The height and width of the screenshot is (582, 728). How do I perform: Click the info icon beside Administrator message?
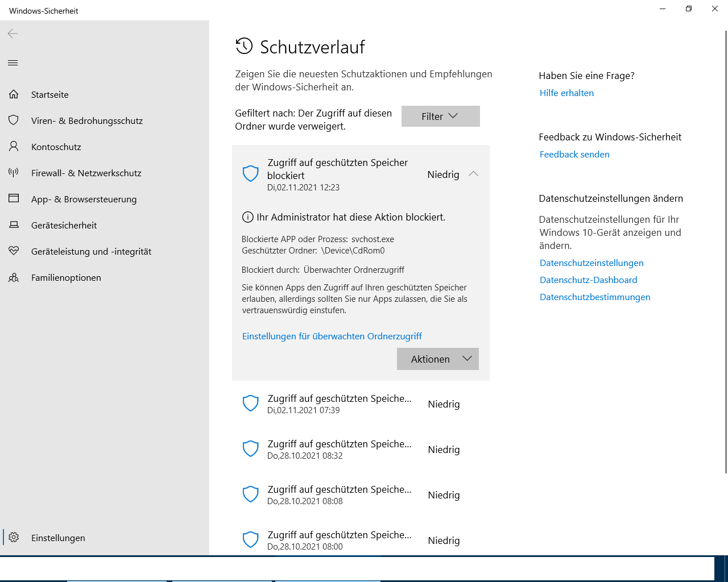pos(247,217)
